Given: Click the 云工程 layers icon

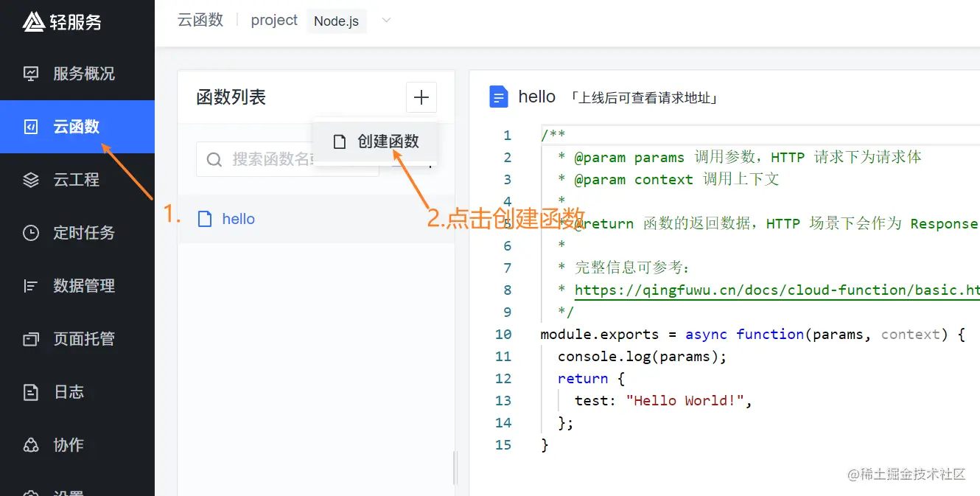Looking at the screenshot, I should 31,180.
